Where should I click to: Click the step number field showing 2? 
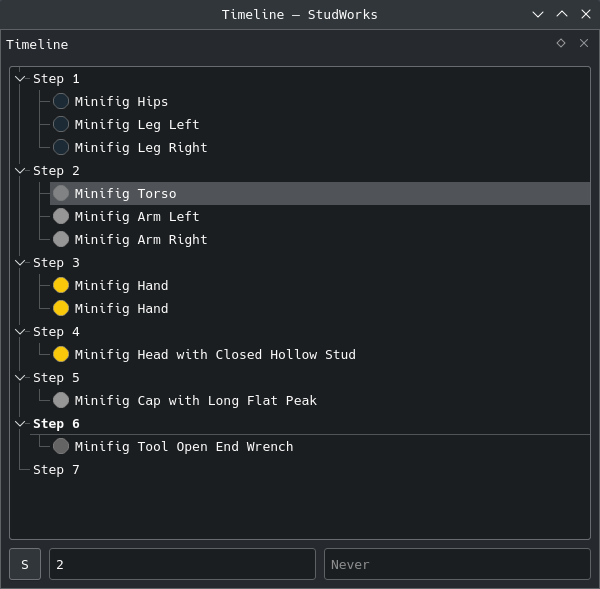tap(183, 564)
